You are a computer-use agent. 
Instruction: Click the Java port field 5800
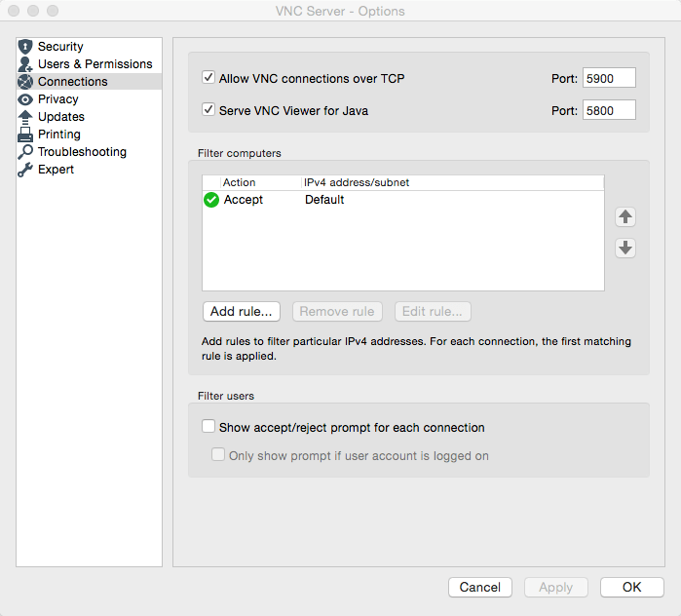tap(609, 110)
